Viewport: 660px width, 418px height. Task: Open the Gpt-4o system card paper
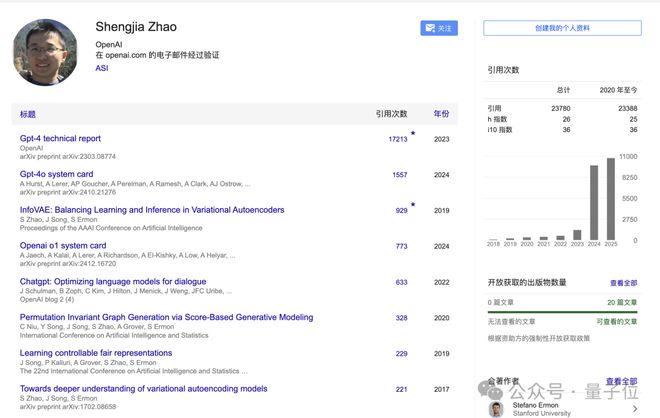(56, 174)
